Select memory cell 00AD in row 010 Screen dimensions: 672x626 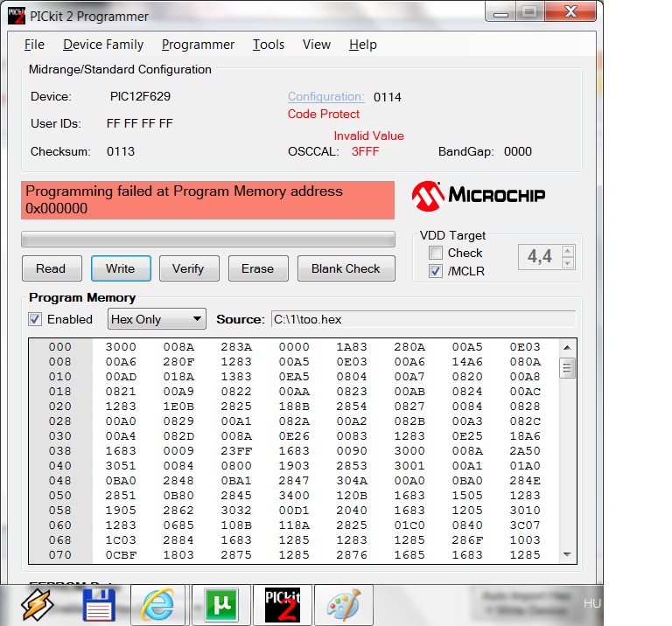point(121,377)
